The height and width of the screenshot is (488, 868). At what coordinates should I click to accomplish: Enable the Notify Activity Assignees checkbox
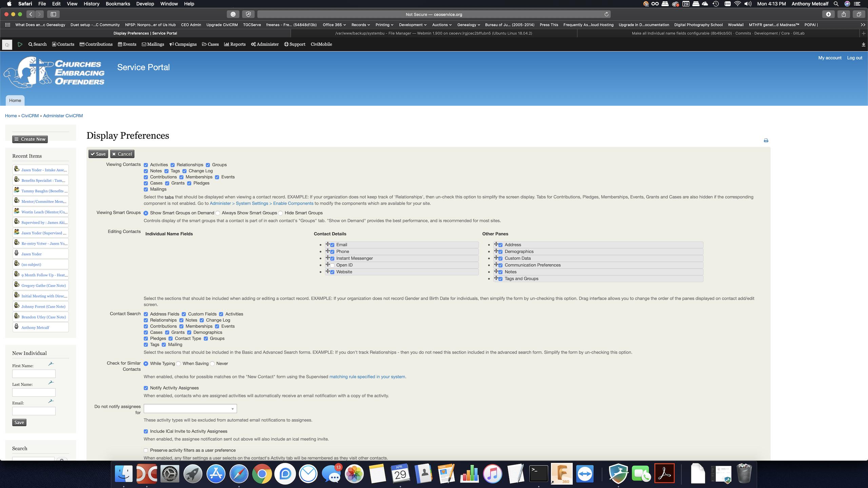tap(146, 388)
